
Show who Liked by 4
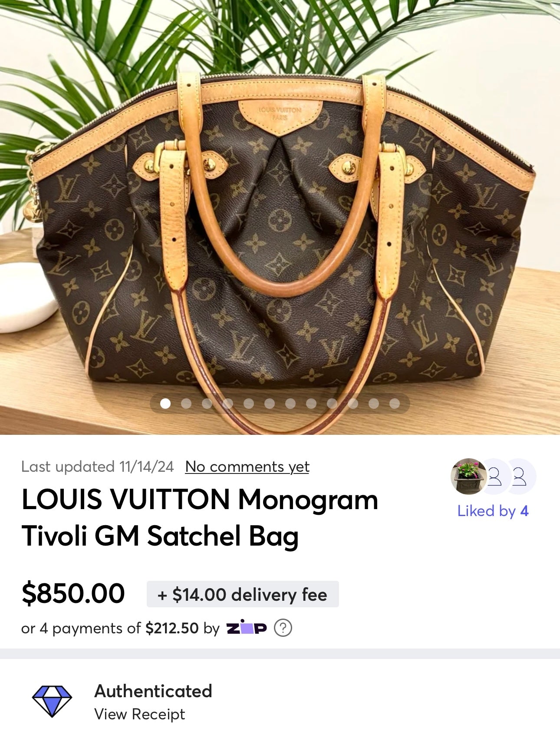pos(493,511)
